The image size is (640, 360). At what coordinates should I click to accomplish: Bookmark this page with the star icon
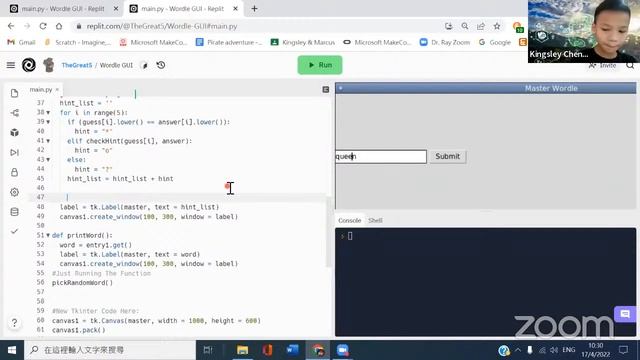[497, 26]
